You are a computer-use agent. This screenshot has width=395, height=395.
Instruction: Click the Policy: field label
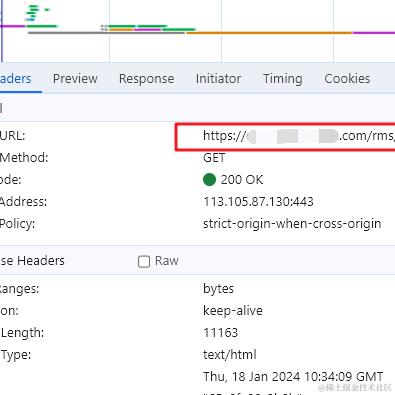pyautogui.click(x=17, y=224)
